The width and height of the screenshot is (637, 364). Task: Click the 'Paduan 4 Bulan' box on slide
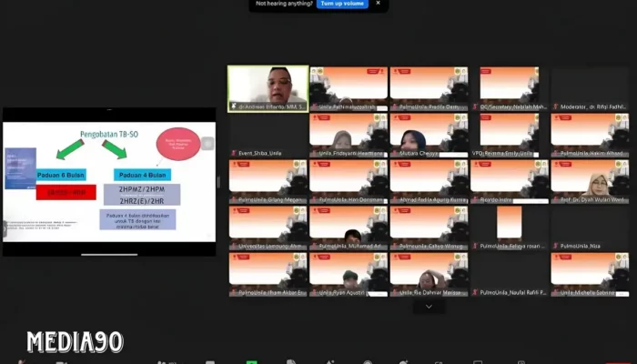pos(140,174)
